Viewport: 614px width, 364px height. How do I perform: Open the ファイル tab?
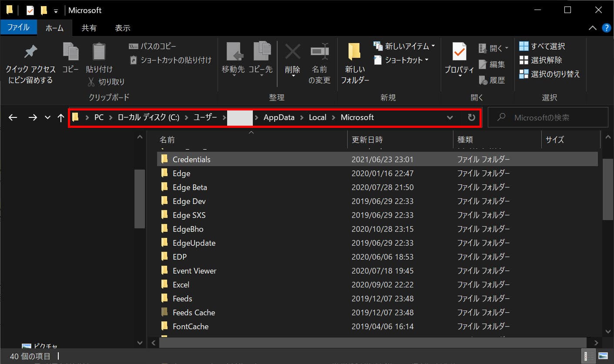[x=18, y=27]
